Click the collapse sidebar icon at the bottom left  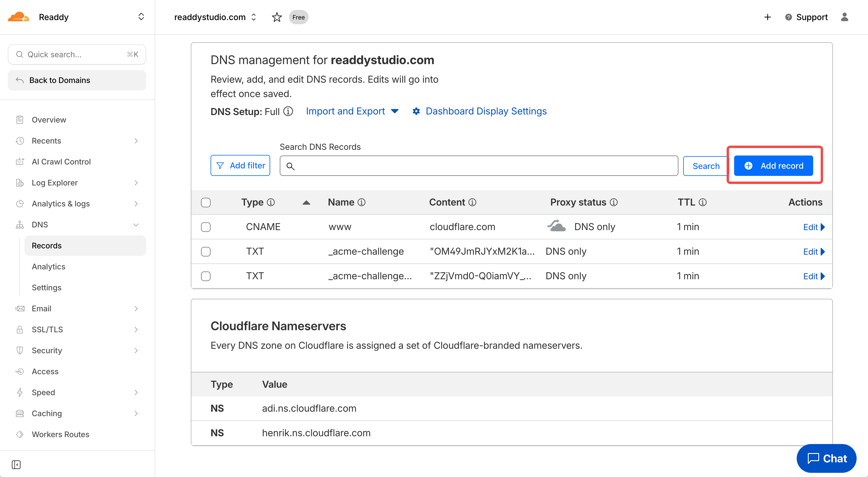(x=16, y=464)
